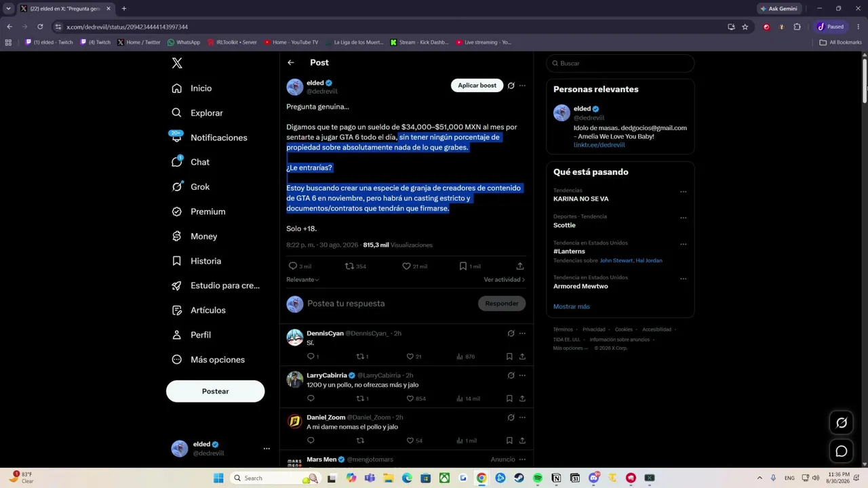Click the Buscar search field
The image size is (868, 488).
(x=620, y=63)
